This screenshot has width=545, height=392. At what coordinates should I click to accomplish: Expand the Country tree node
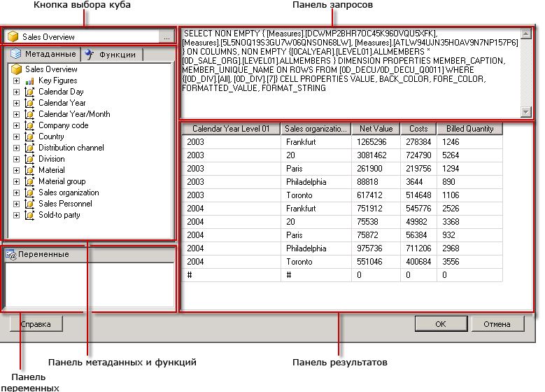point(16,136)
